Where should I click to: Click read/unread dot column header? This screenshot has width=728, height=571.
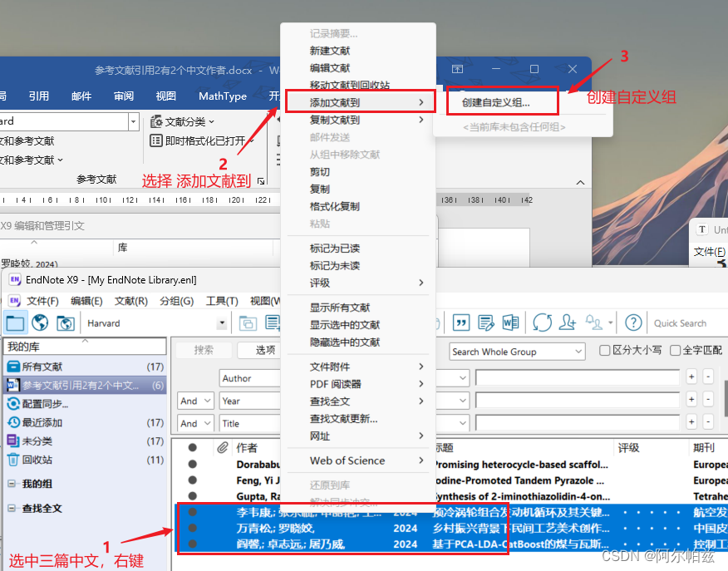pyautogui.click(x=192, y=447)
